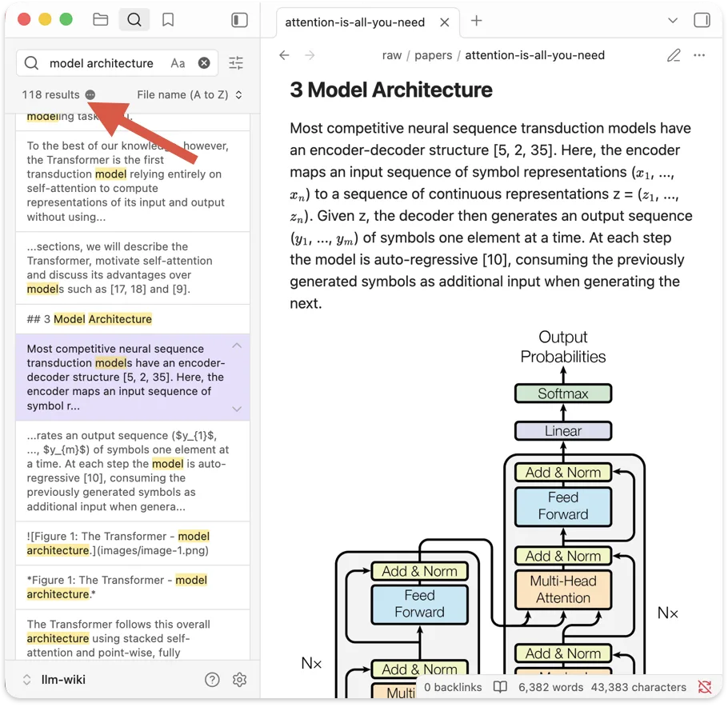Select highlighted result 'Most competitive neural sequence'
The image size is (728, 707).
coord(133,377)
